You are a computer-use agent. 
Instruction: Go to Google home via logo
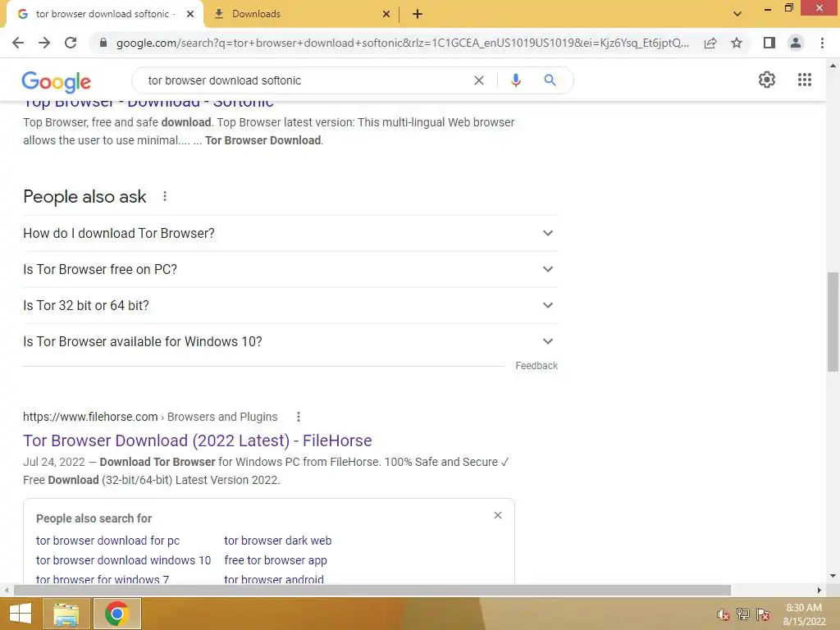[x=57, y=81]
